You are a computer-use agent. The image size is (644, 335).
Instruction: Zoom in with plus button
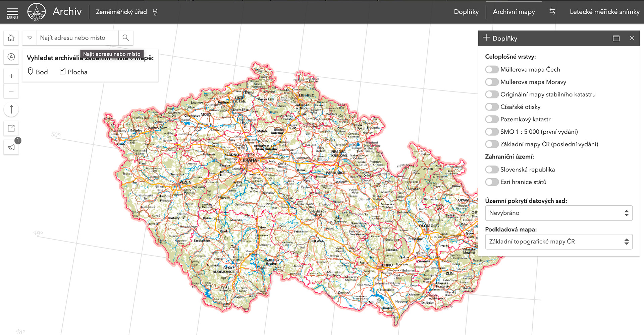pyautogui.click(x=11, y=76)
